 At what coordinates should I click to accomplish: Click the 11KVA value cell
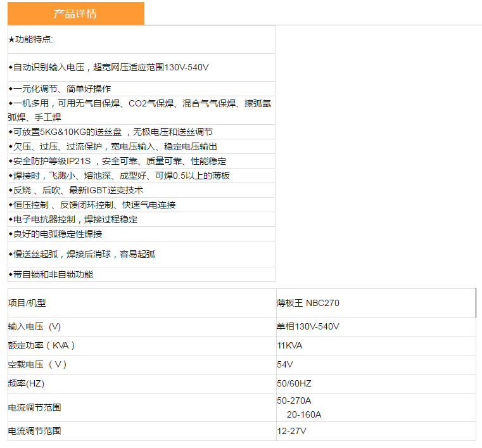coord(376,345)
